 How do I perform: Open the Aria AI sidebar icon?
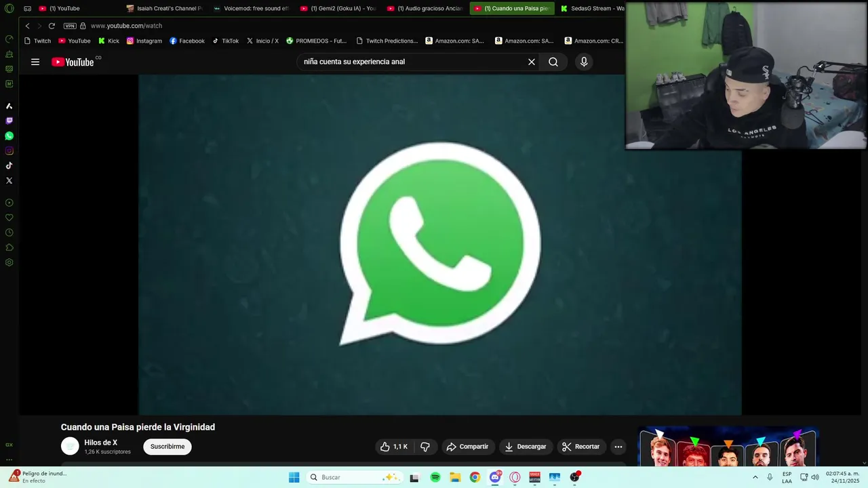[9, 106]
